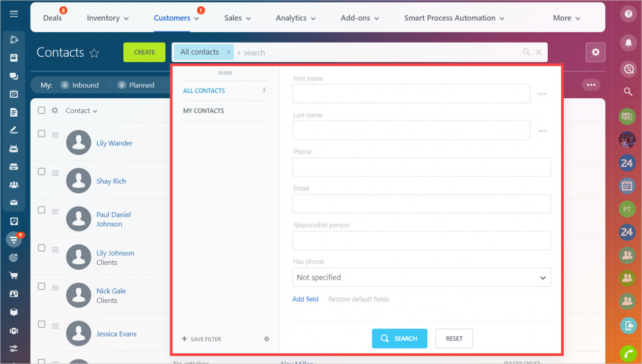Check the Lily Wander row checkbox
The image size is (642, 364).
pyautogui.click(x=42, y=133)
